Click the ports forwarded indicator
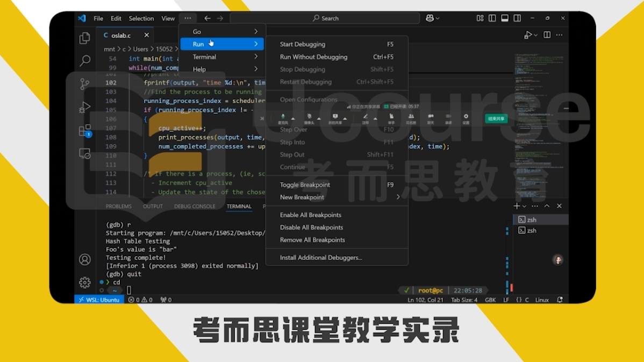This screenshot has width=644, height=362. [166, 300]
